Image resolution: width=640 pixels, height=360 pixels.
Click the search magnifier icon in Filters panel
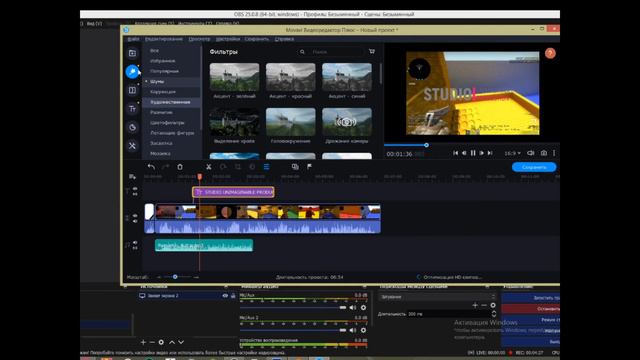click(x=302, y=52)
